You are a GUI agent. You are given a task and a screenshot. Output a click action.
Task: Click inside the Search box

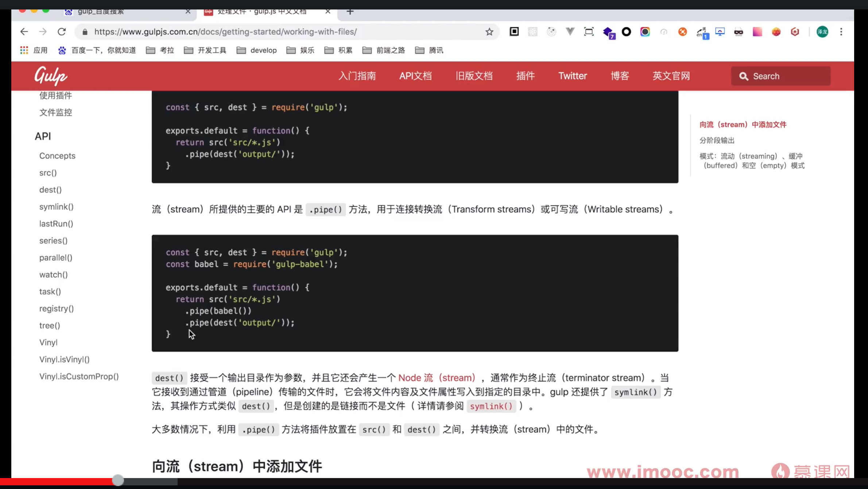point(780,76)
